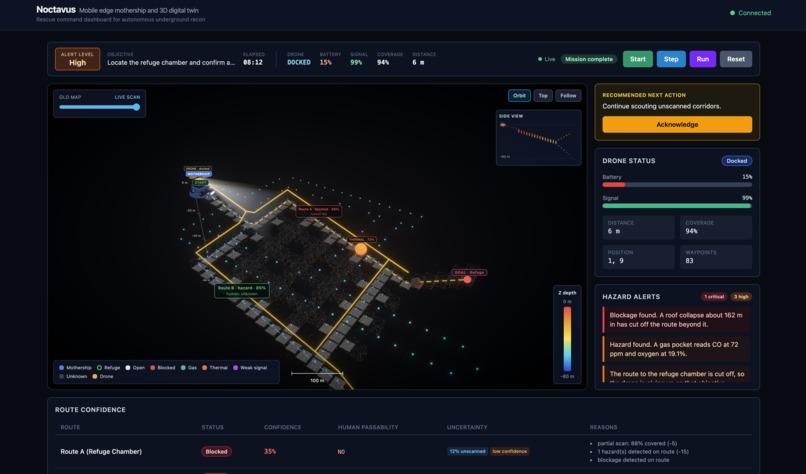Click the Z depth color gradient scale
The height and width of the screenshot is (474, 806).
[x=567, y=339]
